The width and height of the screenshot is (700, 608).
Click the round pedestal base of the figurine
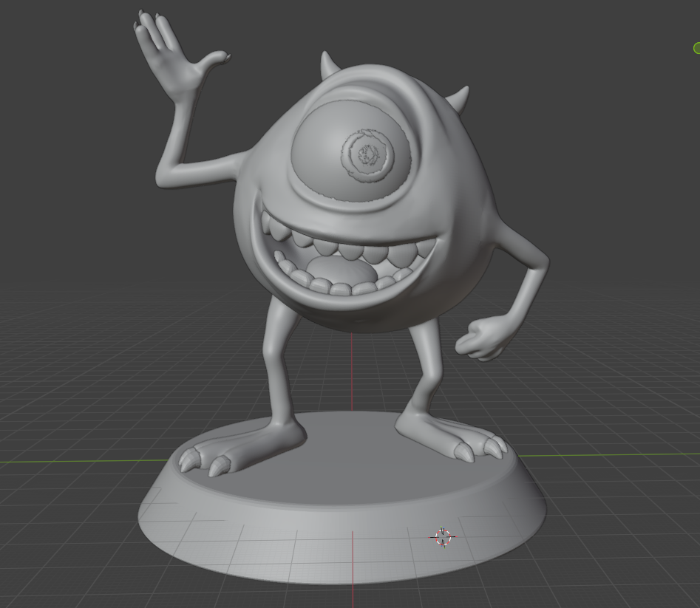(342, 497)
